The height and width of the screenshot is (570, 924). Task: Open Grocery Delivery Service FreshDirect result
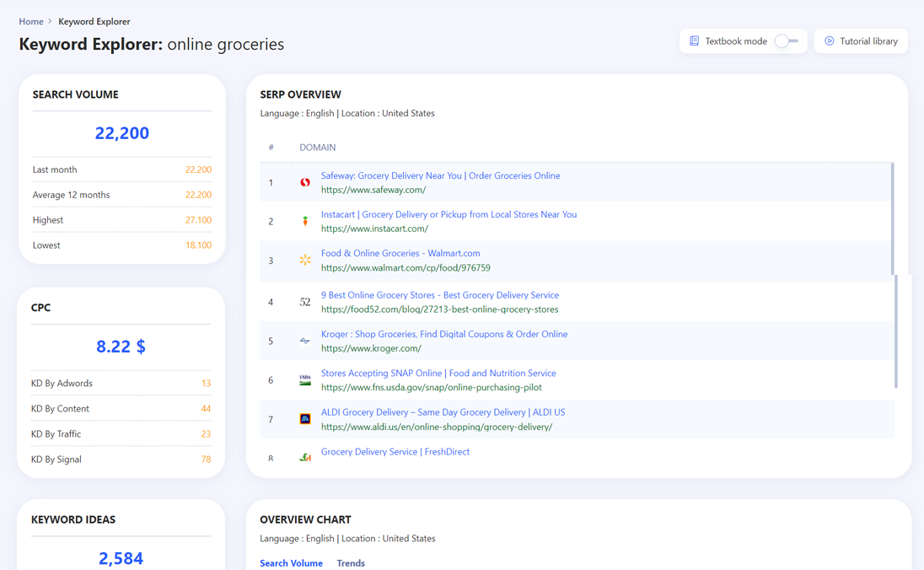[395, 452]
